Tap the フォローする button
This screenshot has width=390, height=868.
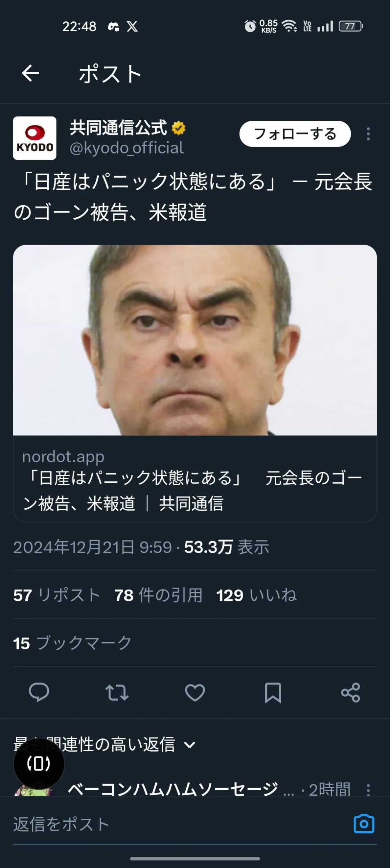click(x=295, y=134)
